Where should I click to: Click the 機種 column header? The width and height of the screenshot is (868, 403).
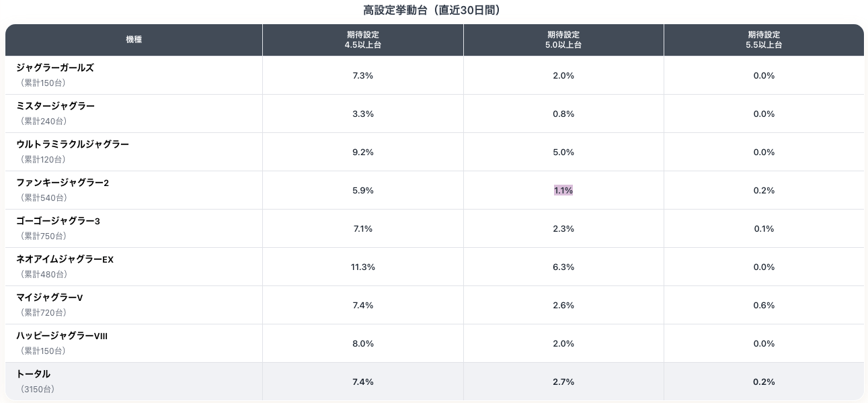coord(134,40)
